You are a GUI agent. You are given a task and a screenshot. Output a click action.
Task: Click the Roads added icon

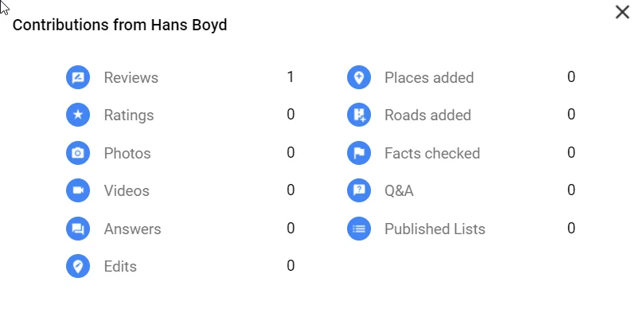[x=359, y=115]
